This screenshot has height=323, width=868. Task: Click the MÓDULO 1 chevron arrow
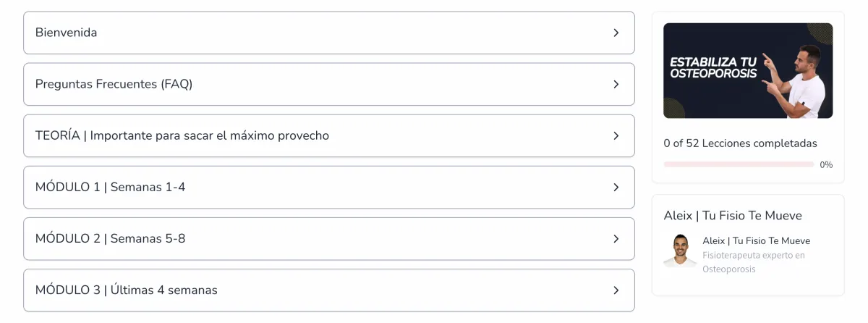coord(616,187)
